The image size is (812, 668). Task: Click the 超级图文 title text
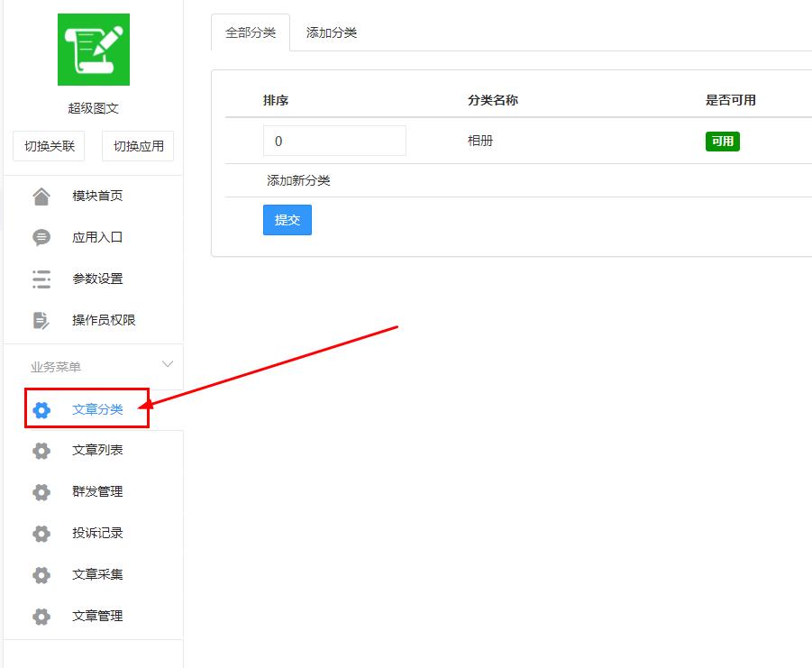(93, 108)
